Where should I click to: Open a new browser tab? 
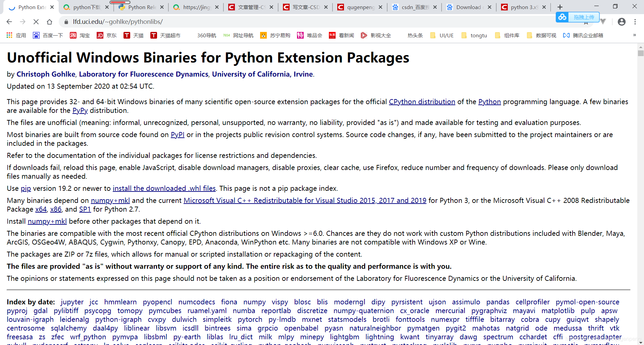tap(560, 7)
